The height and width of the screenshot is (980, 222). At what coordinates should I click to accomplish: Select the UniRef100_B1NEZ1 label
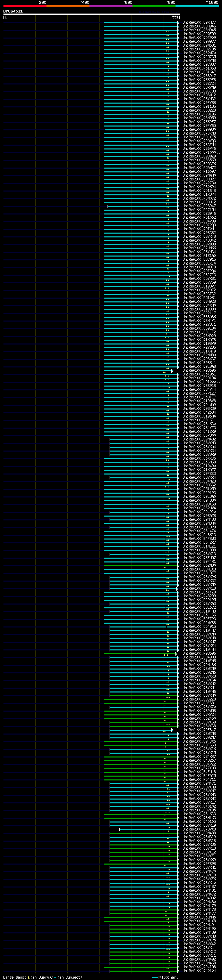point(199,546)
